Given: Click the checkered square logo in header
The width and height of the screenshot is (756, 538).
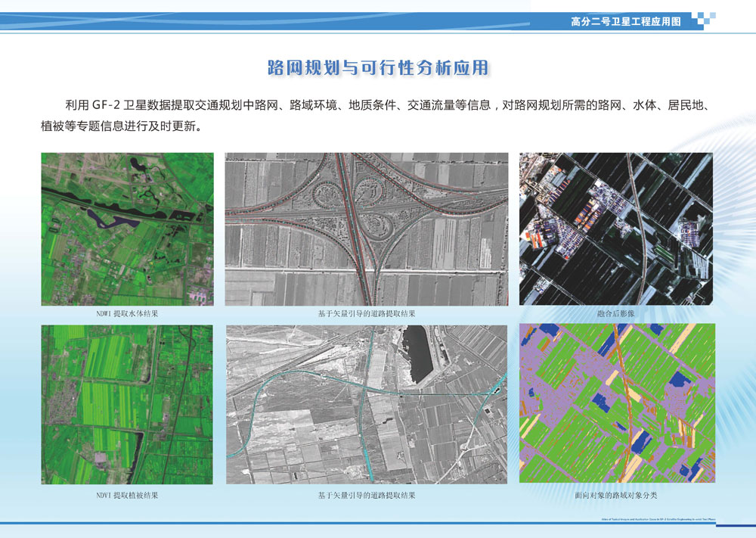Looking at the screenshot, I should [x=703, y=20].
